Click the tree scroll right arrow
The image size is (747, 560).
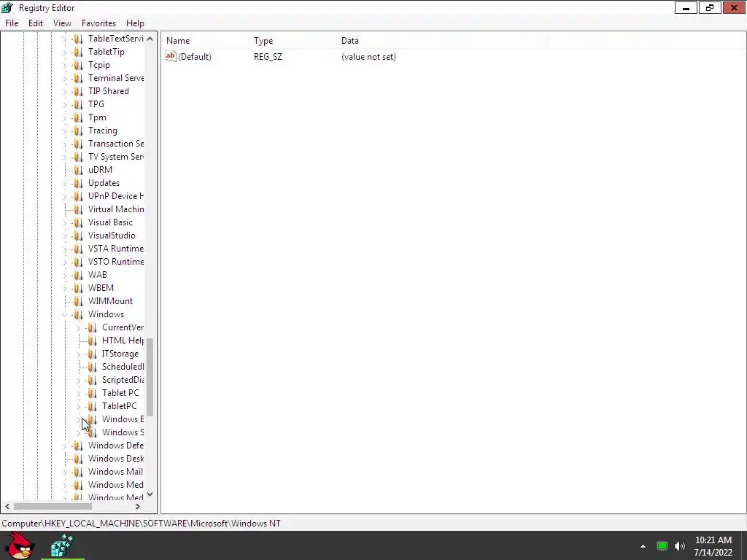coord(138,506)
